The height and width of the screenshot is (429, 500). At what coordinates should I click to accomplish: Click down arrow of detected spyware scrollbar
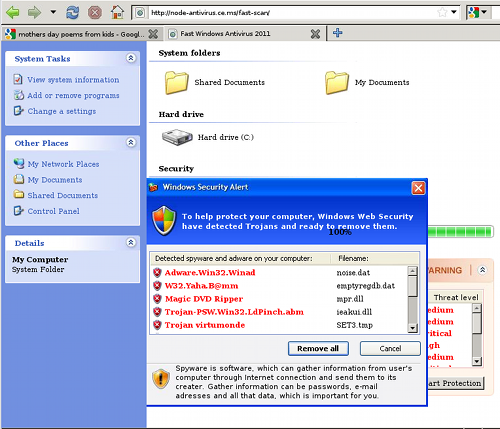(x=413, y=328)
